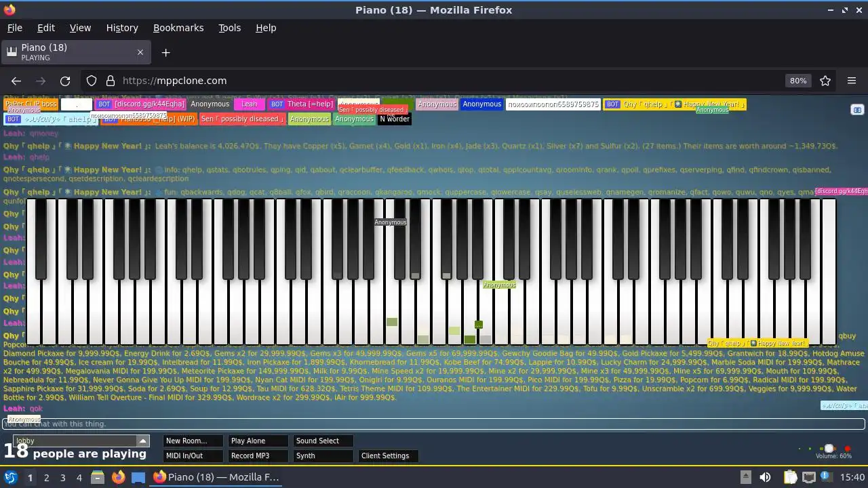Viewport: 868px width, 488px height.
Task: Switch to workspace 4 in the taskbar
Action: [79, 478]
